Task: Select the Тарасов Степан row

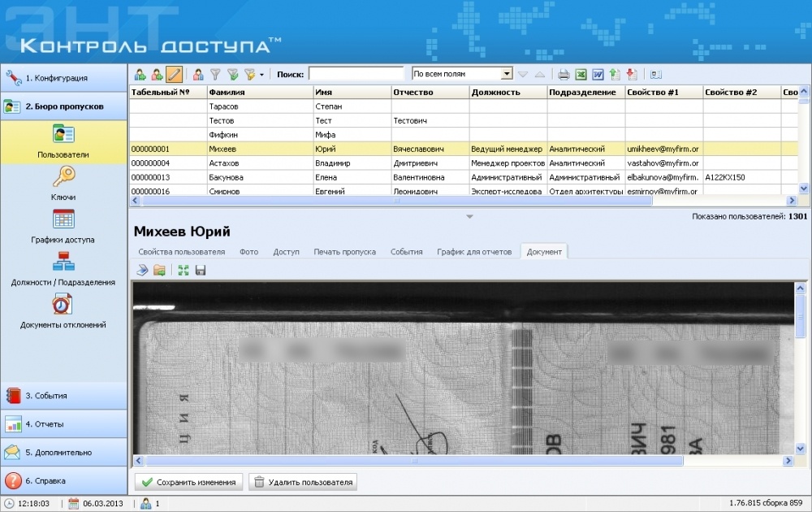Action: 463,106
